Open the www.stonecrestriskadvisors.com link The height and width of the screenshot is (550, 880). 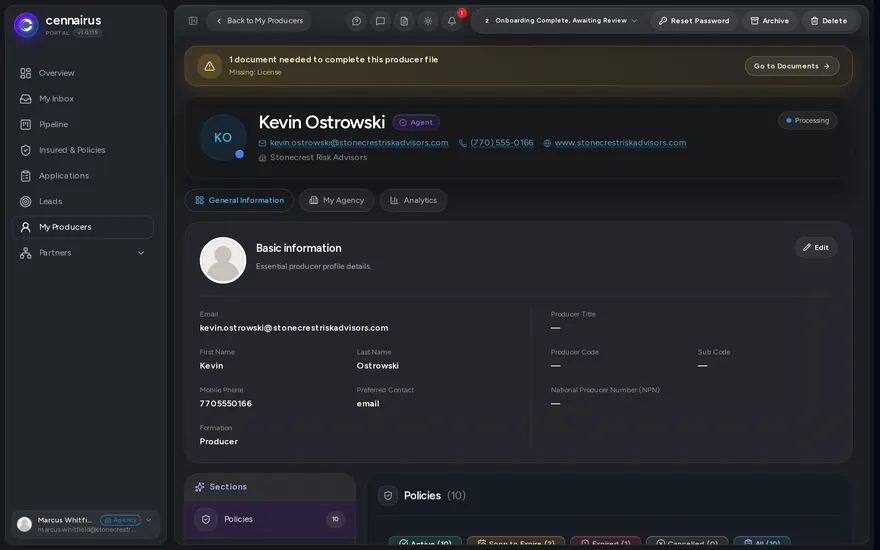[620, 143]
